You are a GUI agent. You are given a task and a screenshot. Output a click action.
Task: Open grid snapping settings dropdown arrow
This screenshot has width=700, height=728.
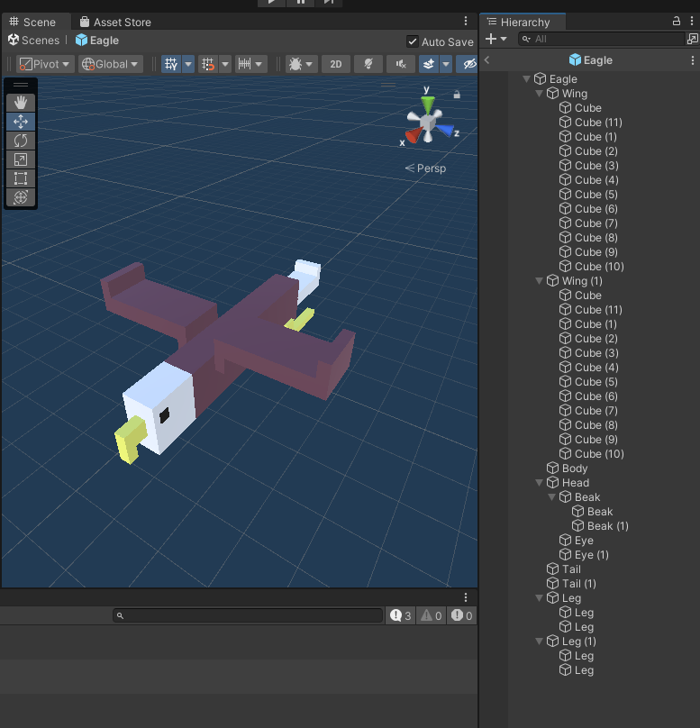(225, 64)
